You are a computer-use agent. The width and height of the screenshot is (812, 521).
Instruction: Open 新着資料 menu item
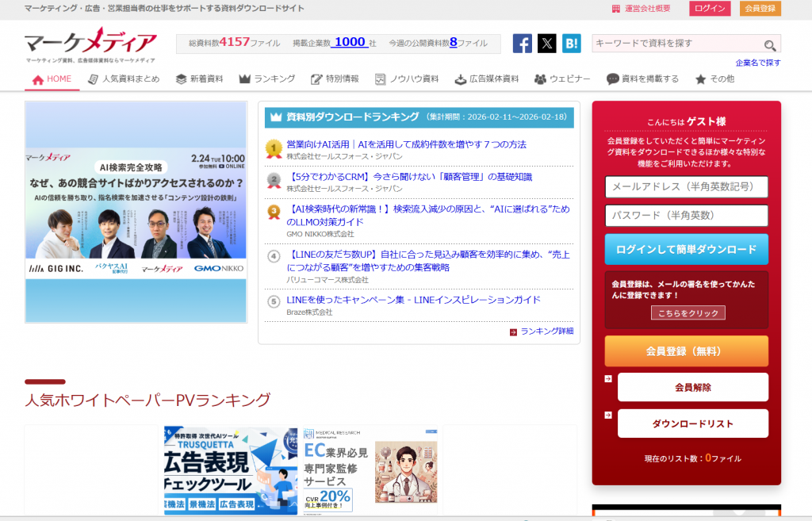tap(199, 79)
